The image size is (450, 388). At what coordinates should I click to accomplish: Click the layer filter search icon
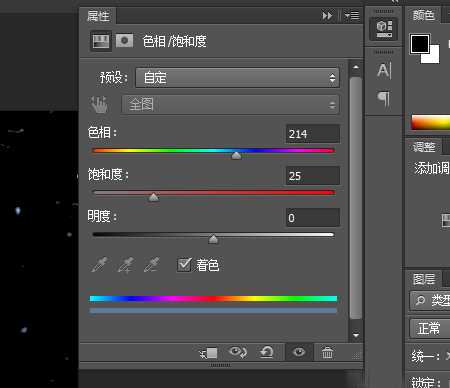click(420, 301)
